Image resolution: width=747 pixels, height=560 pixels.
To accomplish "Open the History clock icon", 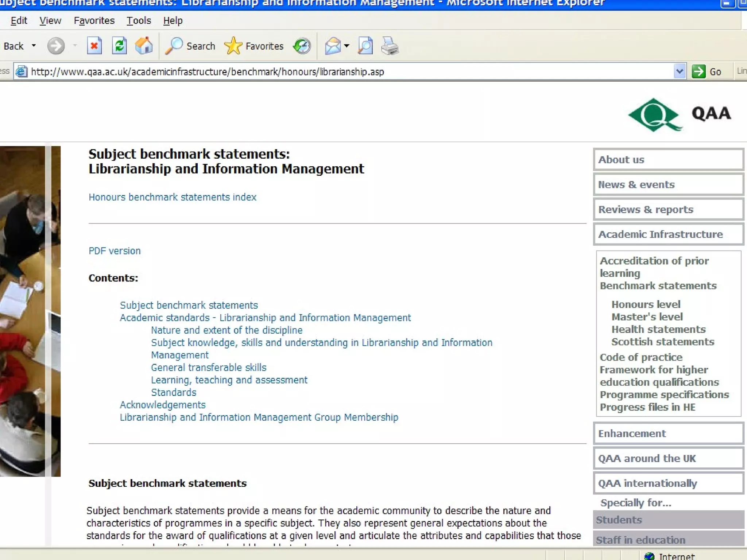I will [x=302, y=46].
